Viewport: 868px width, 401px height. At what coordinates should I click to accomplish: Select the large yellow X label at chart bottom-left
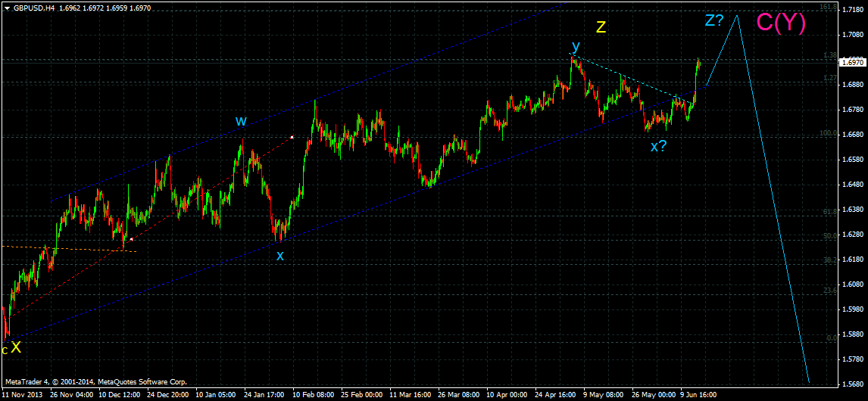pyautogui.click(x=17, y=347)
